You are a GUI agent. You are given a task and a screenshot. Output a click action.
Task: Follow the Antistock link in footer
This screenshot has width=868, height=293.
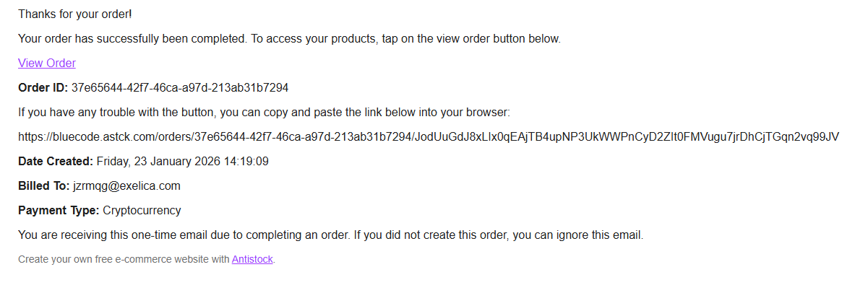coord(252,259)
